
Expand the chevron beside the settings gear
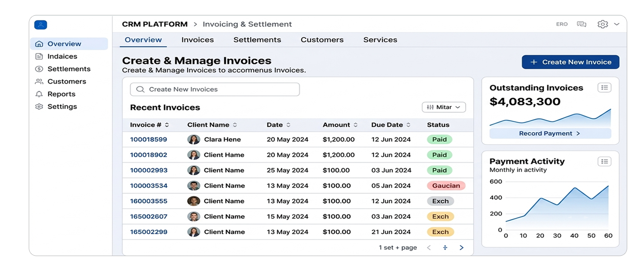[617, 24]
